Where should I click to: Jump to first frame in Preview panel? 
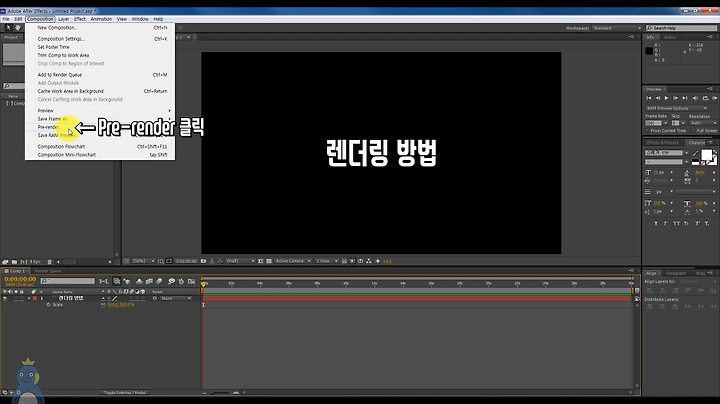click(649, 98)
